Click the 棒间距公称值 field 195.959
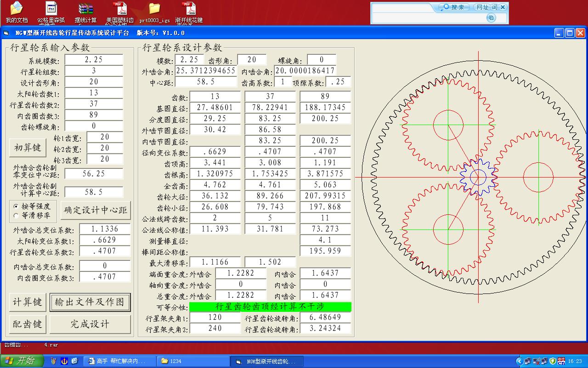The image size is (588, 368). 325,251
